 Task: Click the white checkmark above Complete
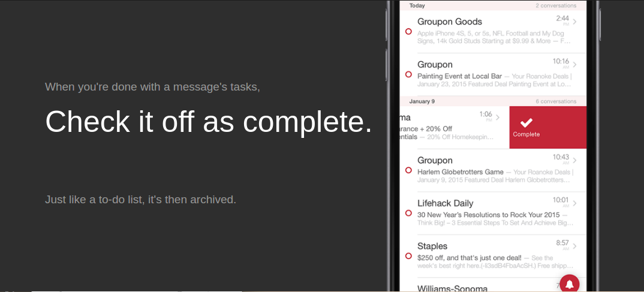point(526,122)
